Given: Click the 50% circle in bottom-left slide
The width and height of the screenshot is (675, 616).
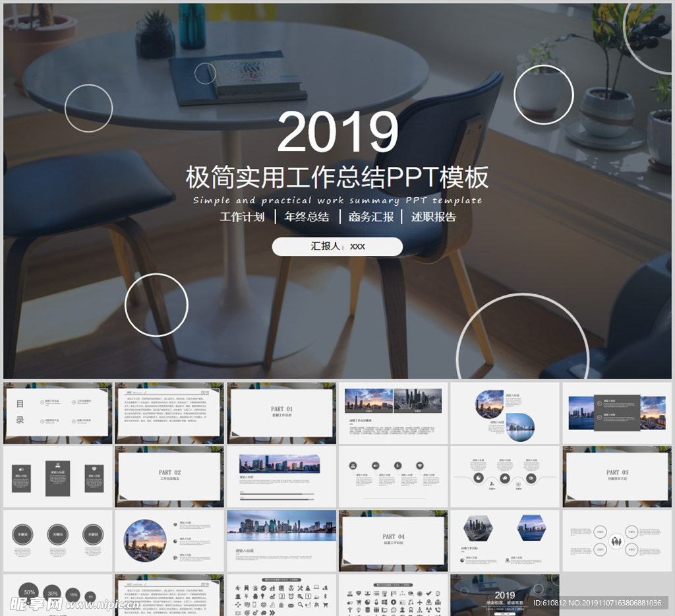Looking at the screenshot, I should pyautogui.click(x=29, y=592).
